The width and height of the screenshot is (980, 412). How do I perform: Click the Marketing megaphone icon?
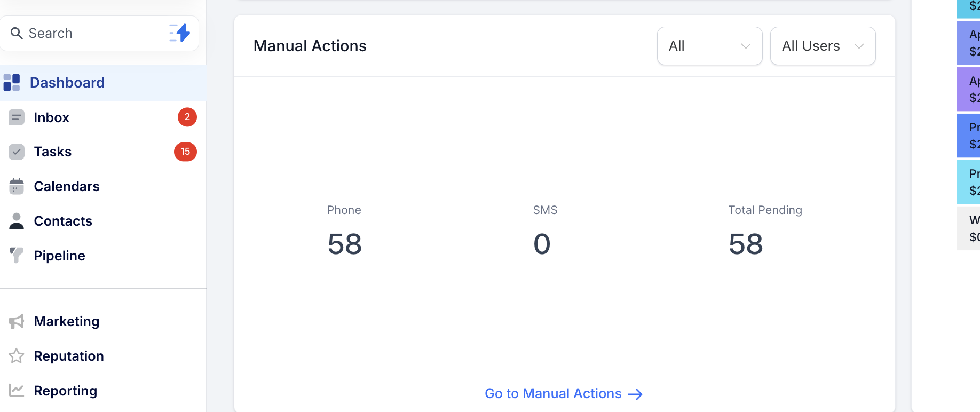tap(17, 321)
